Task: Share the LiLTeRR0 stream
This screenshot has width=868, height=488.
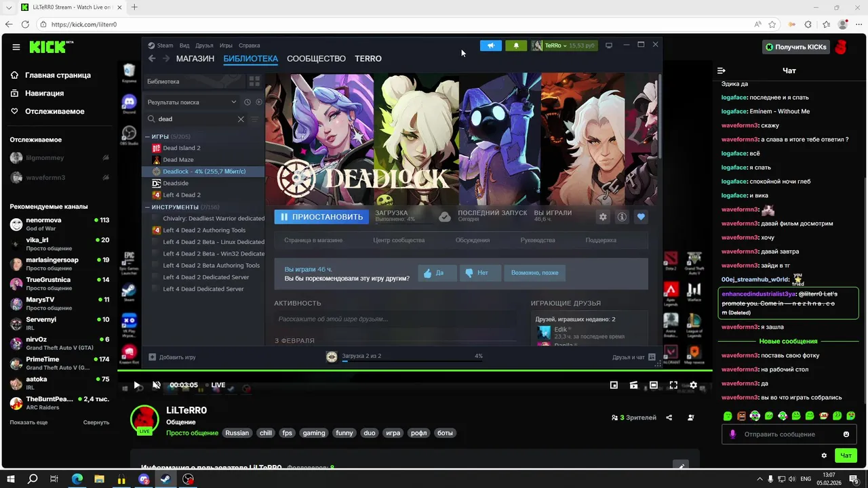Action: tap(669, 418)
